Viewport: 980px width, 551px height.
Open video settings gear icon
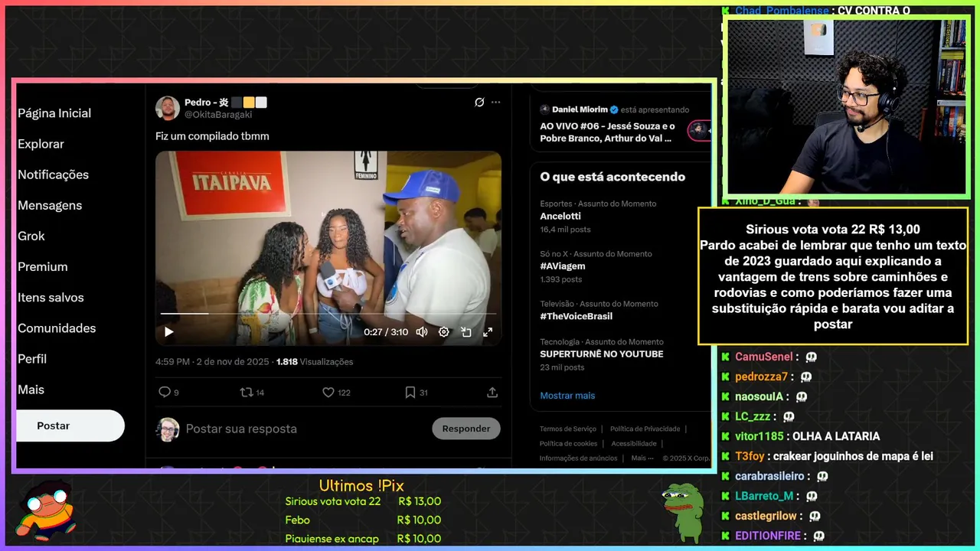pos(444,332)
